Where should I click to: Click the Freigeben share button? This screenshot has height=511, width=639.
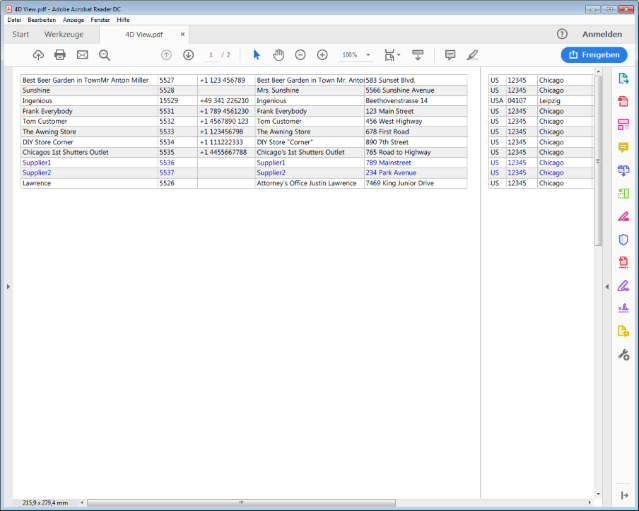(594, 55)
